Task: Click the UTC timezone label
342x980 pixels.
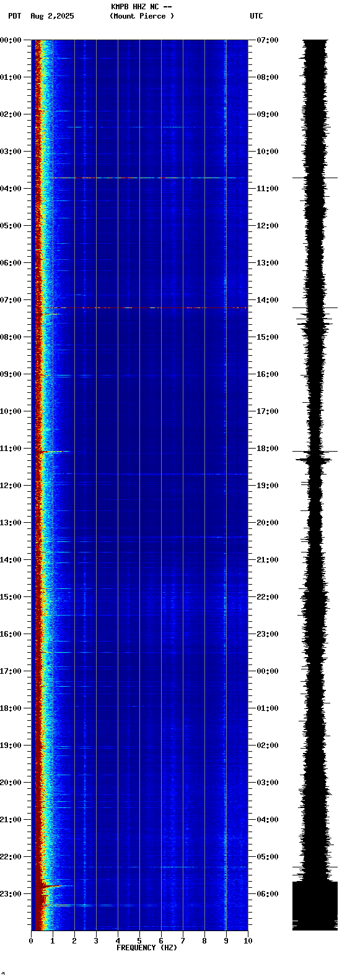Action: click(x=256, y=16)
